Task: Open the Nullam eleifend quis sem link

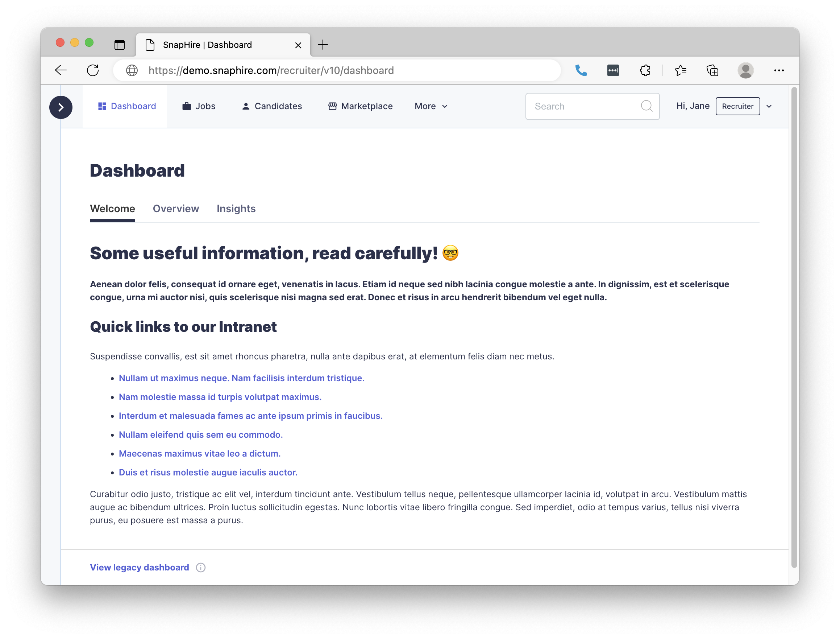Action: (x=201, y=435)
